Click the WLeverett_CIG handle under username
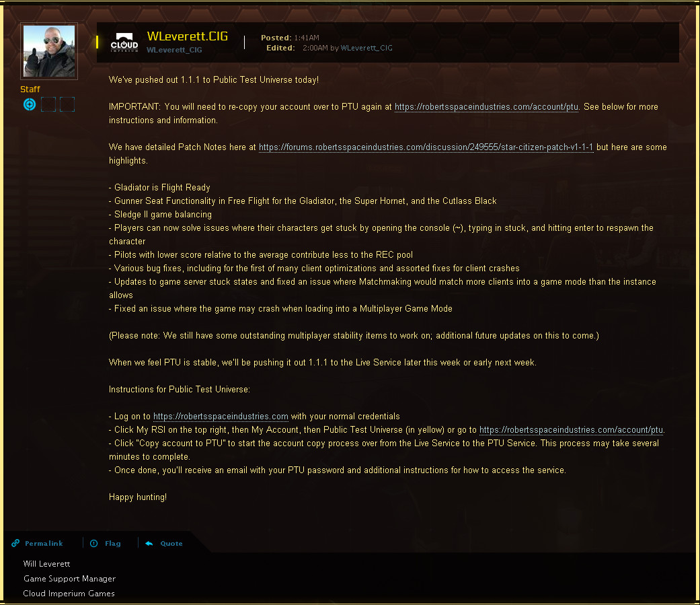The image size is (700, 605). click(174, 50)
